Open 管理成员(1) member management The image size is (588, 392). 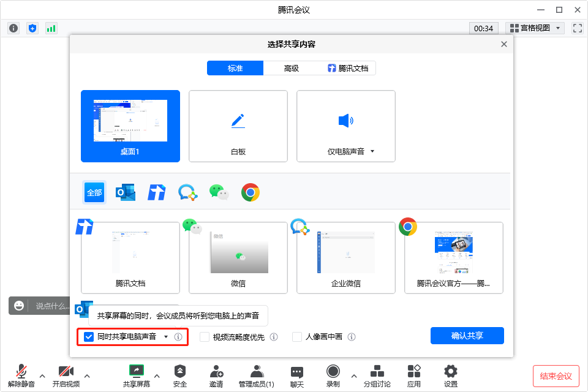[257, 375]
